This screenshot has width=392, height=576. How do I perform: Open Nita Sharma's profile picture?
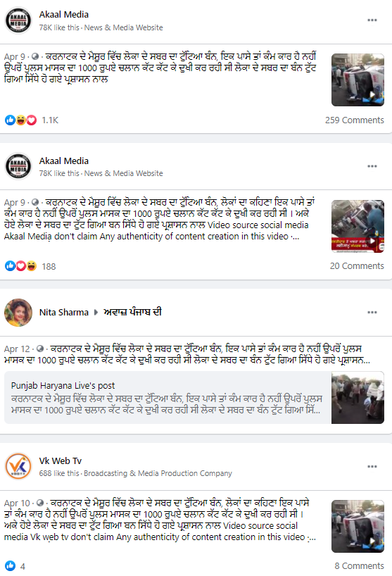tap(18, 313)
